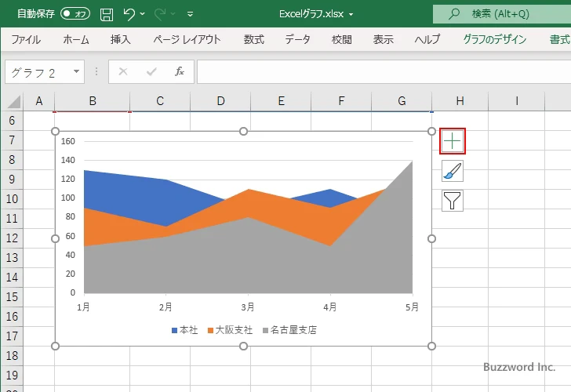Viewport: 571px width, 392px height.
Task: Switch to the 挿入 tab
Action: (x=121, y=39)
